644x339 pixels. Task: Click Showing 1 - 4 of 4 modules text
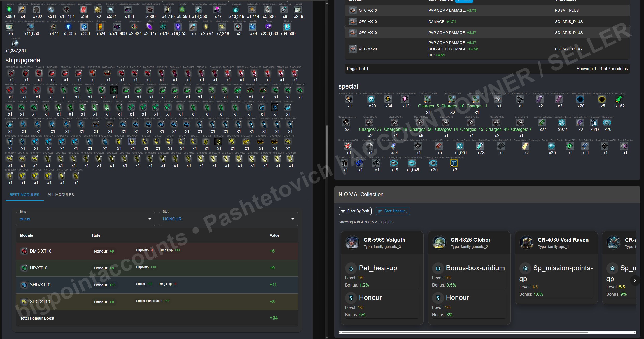pos(602,69)
